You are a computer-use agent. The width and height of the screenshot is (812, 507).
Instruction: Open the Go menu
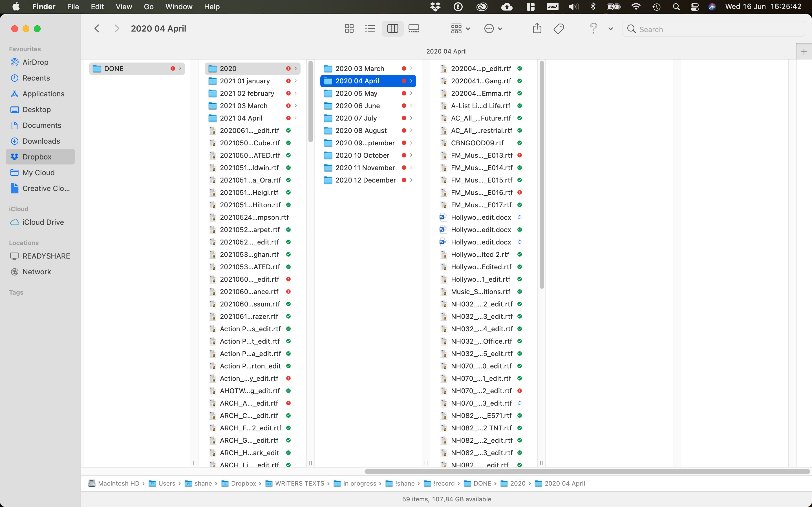[148, 6]
